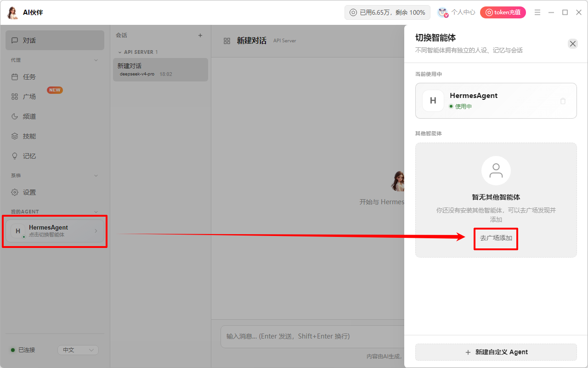Click the API Server label in chat header
The image size is (588, 368).
tap(285, 41)
